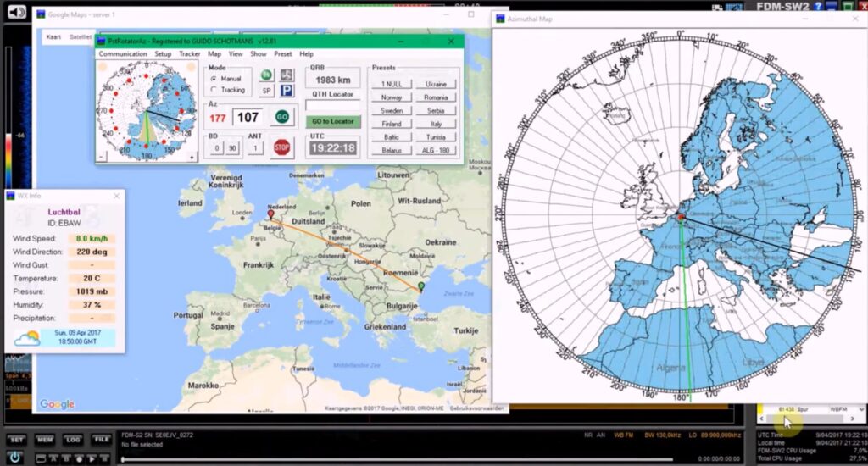868x466 pixels.
Task: Click the QTH Locator input field
Action: [332, 106]
